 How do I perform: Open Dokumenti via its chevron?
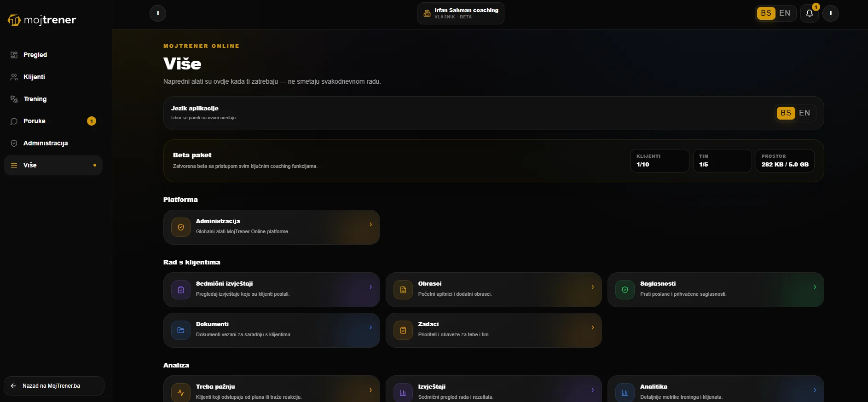click(x=370, y=327)
